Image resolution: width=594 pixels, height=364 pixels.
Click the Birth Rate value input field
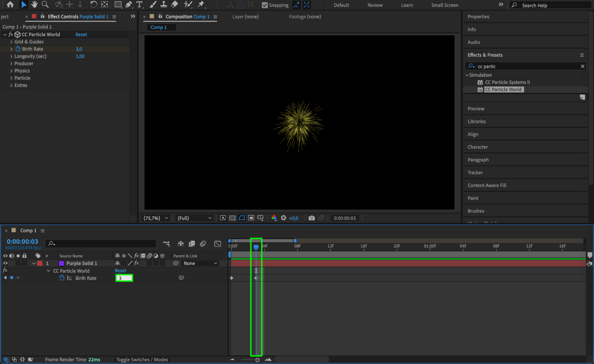[x=124, y=278]
